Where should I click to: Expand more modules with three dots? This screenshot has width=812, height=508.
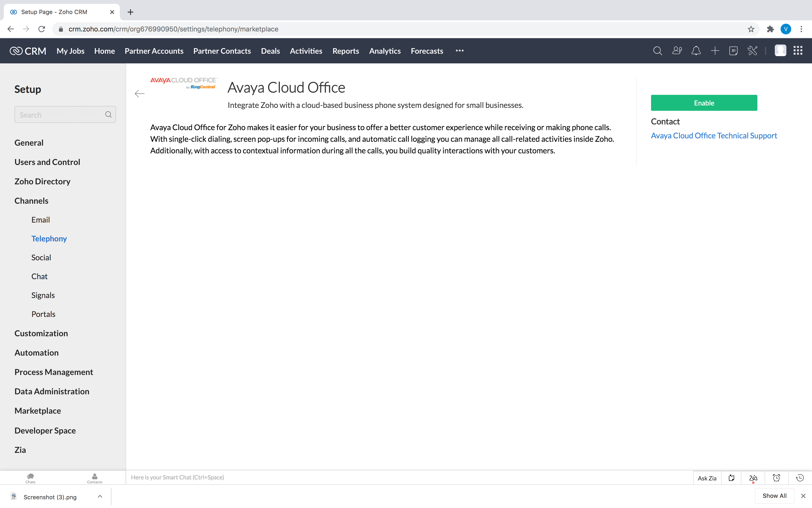460,51
